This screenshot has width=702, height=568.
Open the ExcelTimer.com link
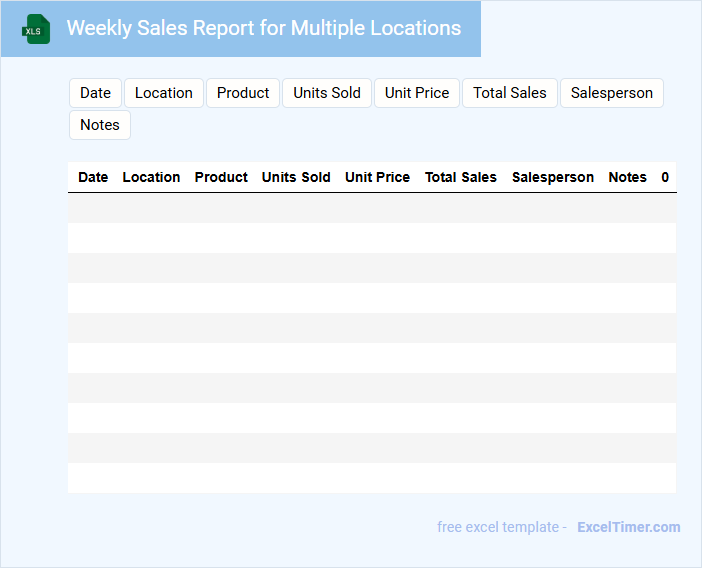pos(628,527)
